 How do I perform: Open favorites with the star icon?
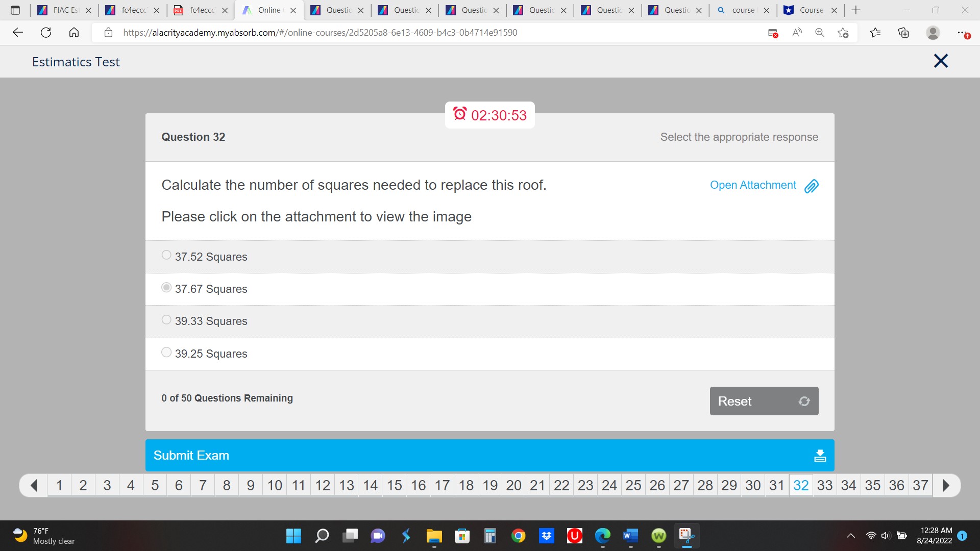pyautogui.click(x=876, y=32)
